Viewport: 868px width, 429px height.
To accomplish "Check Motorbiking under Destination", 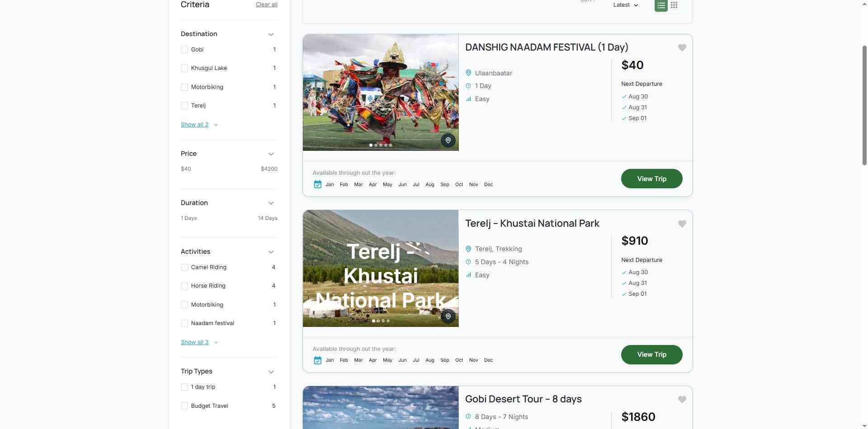I will pyautogui.click(x=184, y=87).
